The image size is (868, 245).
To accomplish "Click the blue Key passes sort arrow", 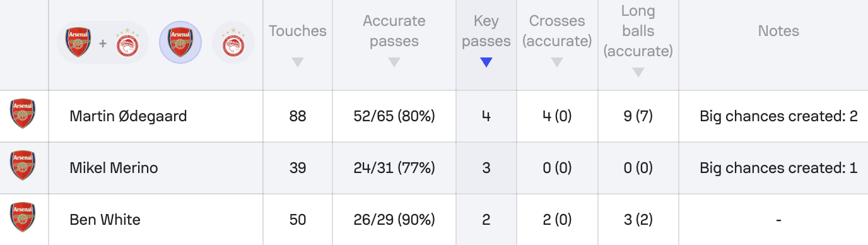I will click(486, 62).
